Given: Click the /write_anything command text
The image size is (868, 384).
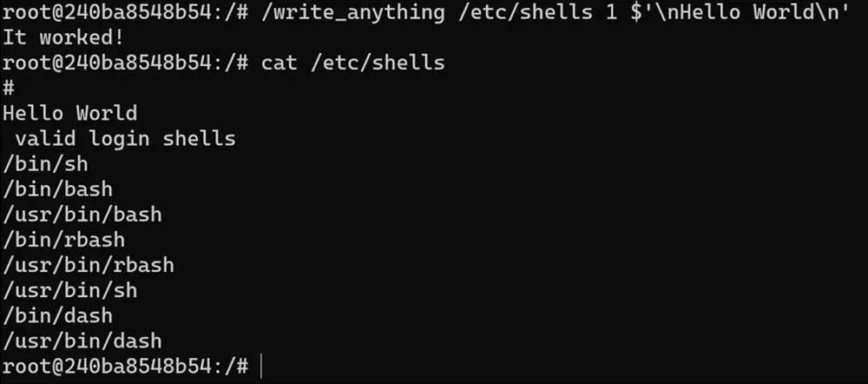Looking at the screenshot, I should [x=352, y=12].
